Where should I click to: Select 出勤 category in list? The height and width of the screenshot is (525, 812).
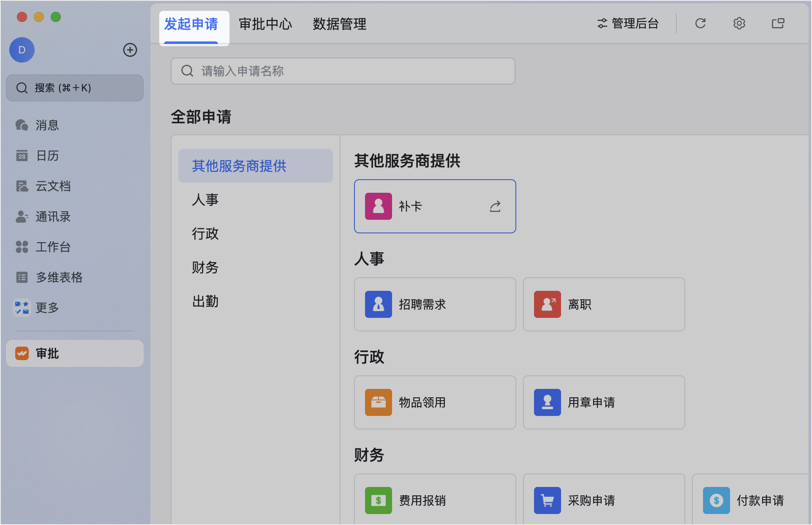click(205, 301)
